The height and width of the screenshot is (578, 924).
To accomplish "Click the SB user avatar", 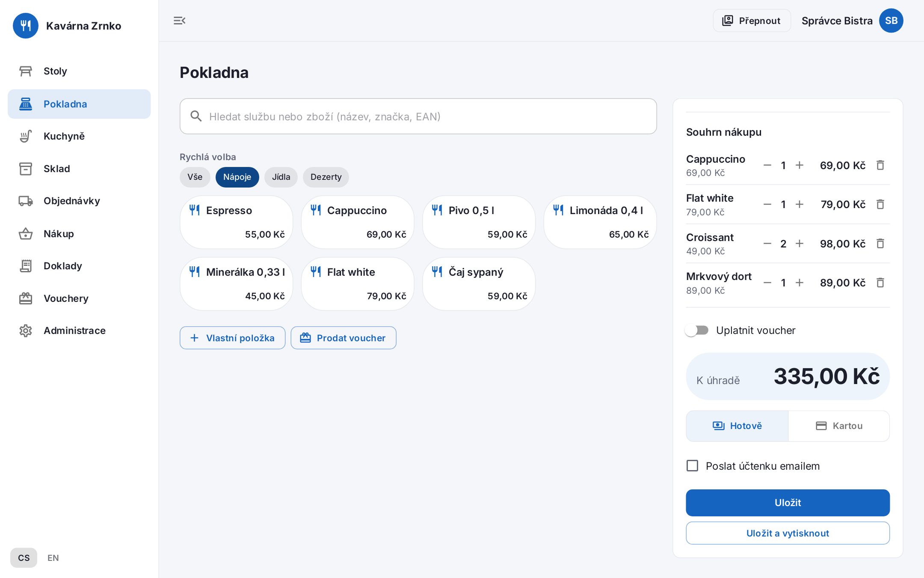I will (x=891, y=21).
